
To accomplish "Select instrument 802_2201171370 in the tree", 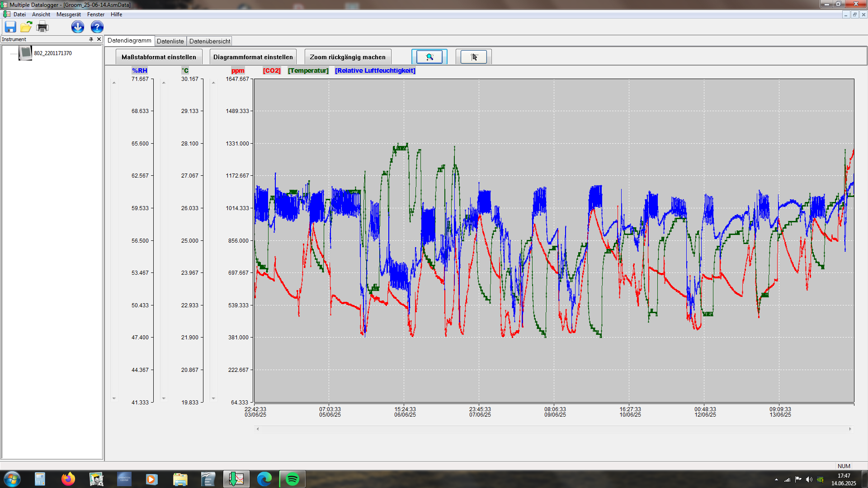I will pyautogui.click(x=53, y=53).
